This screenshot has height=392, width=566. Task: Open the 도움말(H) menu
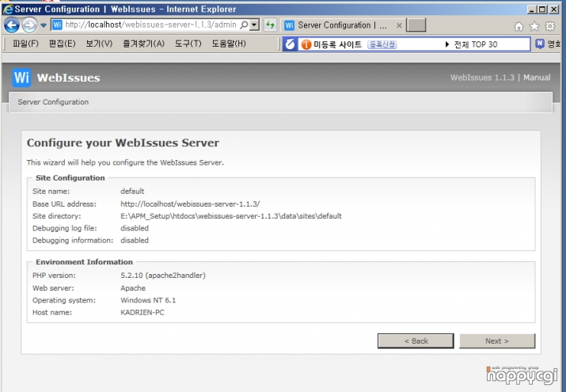point(229,44)
